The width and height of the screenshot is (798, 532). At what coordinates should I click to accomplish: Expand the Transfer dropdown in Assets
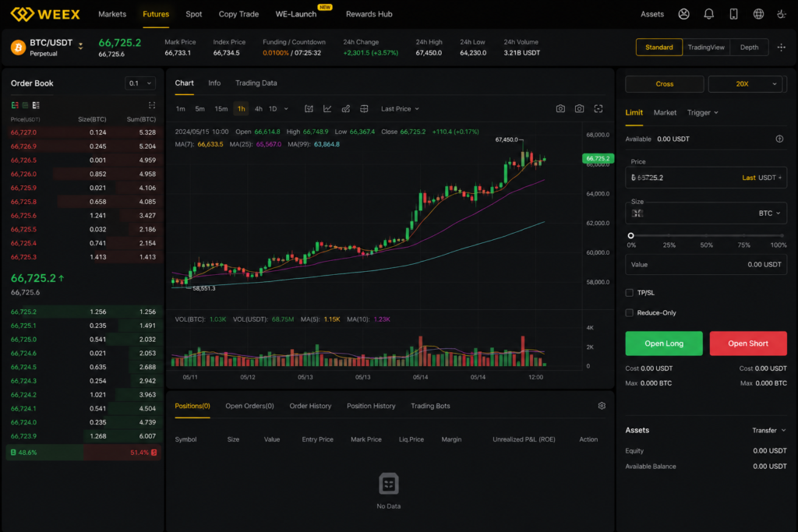pyautogui.click(x=769, y=430)
